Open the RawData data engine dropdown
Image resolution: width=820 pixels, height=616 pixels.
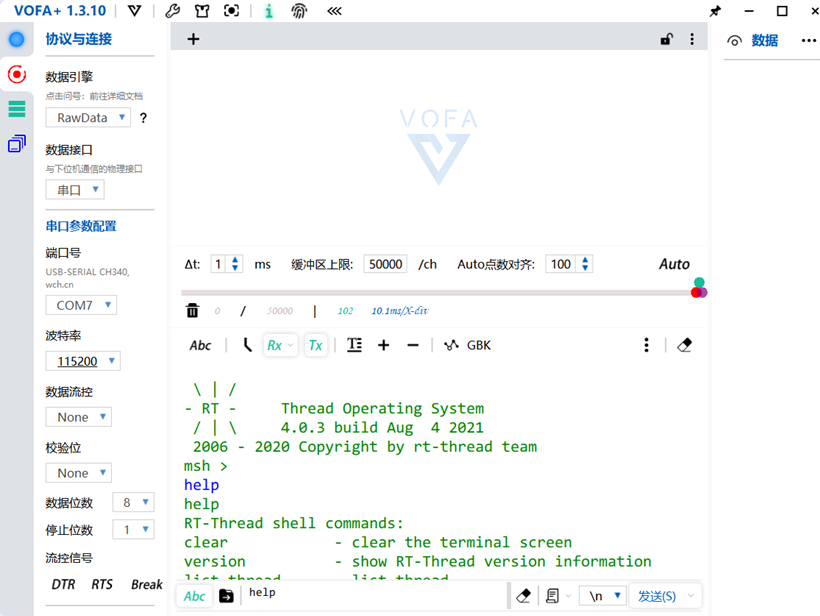click(87, 117)
